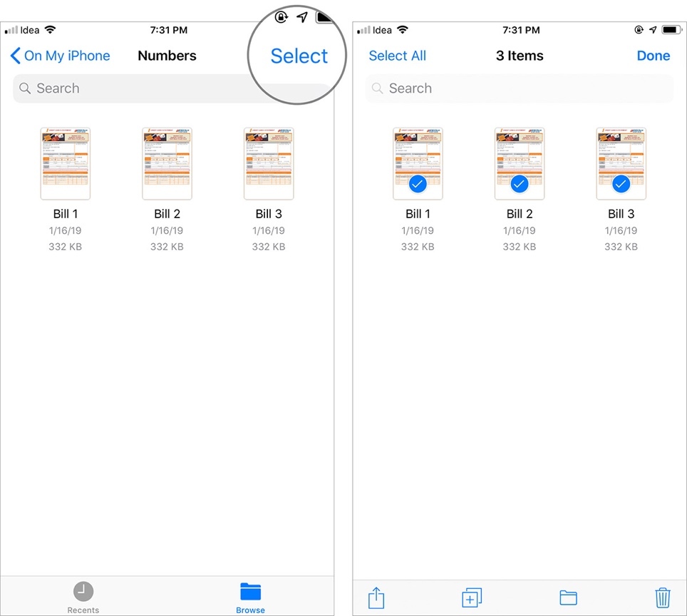Open the Recents clock tab

pyautogui.click(x=83, y=597)
